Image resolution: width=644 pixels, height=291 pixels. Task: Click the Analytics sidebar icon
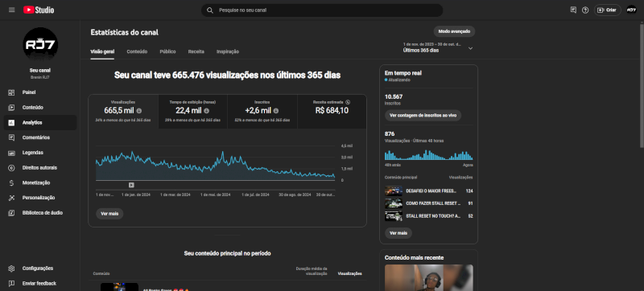(x=11, y=122)
